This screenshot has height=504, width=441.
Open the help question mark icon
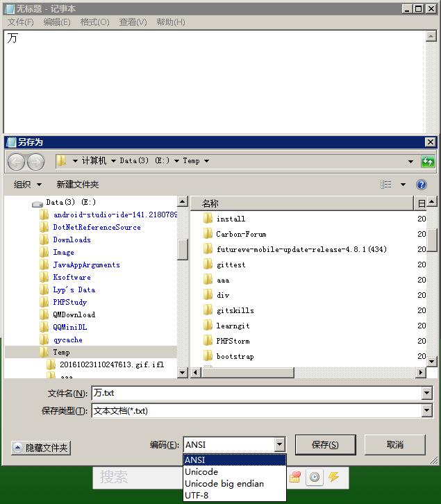pos(421,185)
